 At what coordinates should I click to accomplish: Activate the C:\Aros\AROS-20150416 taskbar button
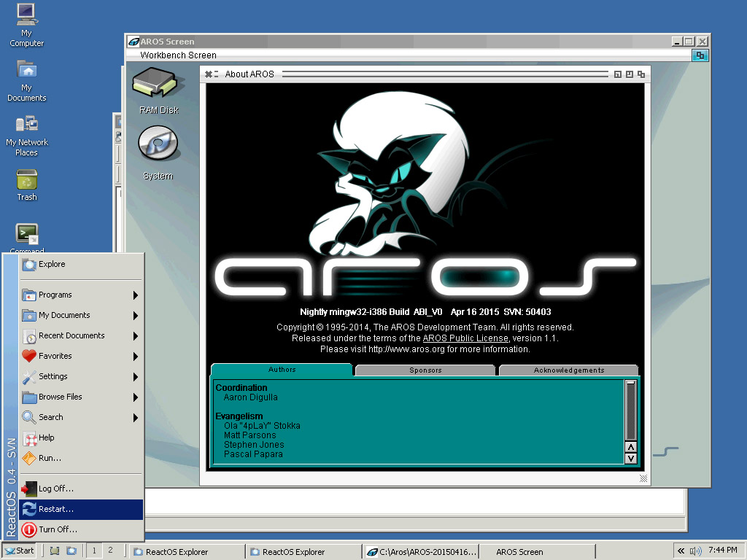[421, 552]
